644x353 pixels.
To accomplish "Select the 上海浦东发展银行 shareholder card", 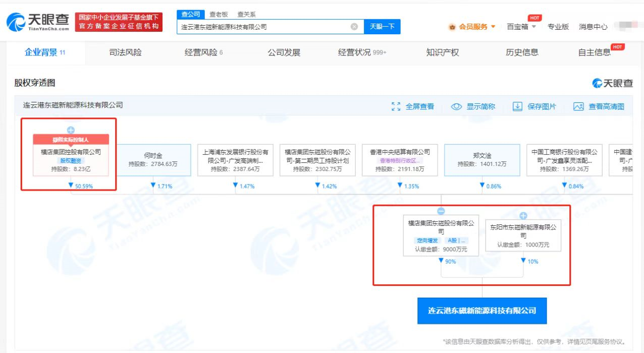I will click(x=235, y=160).
